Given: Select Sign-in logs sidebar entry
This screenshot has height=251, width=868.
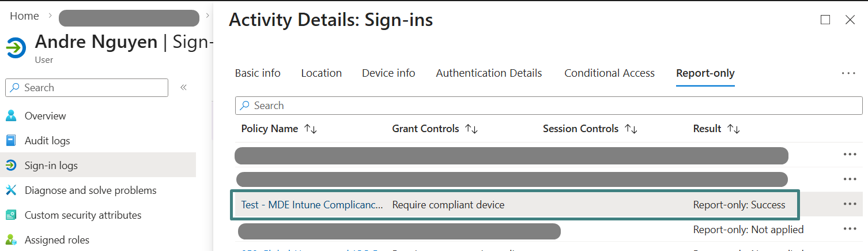Looking at the screenshot, I should pyautogui.click(x=51, y=166).
